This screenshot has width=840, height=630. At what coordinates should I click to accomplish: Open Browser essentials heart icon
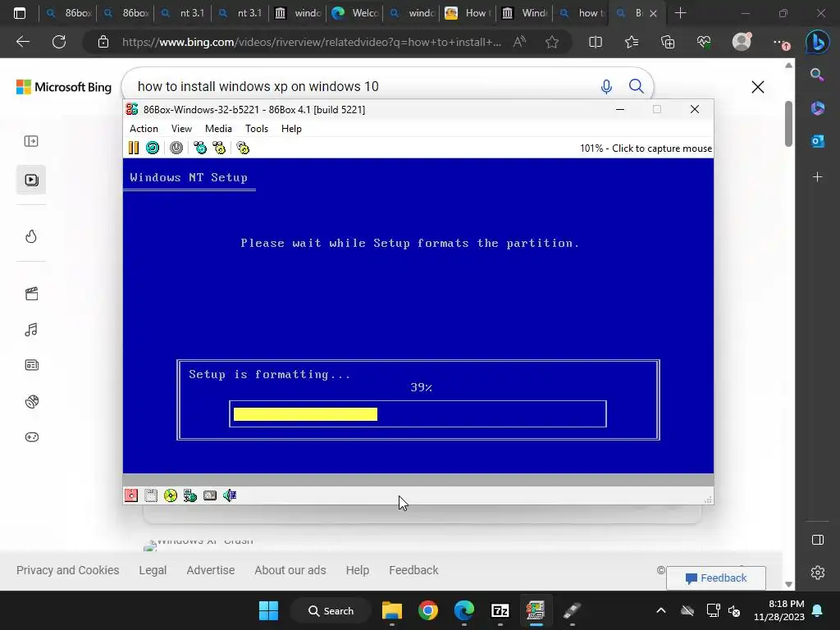coord(704,42)
